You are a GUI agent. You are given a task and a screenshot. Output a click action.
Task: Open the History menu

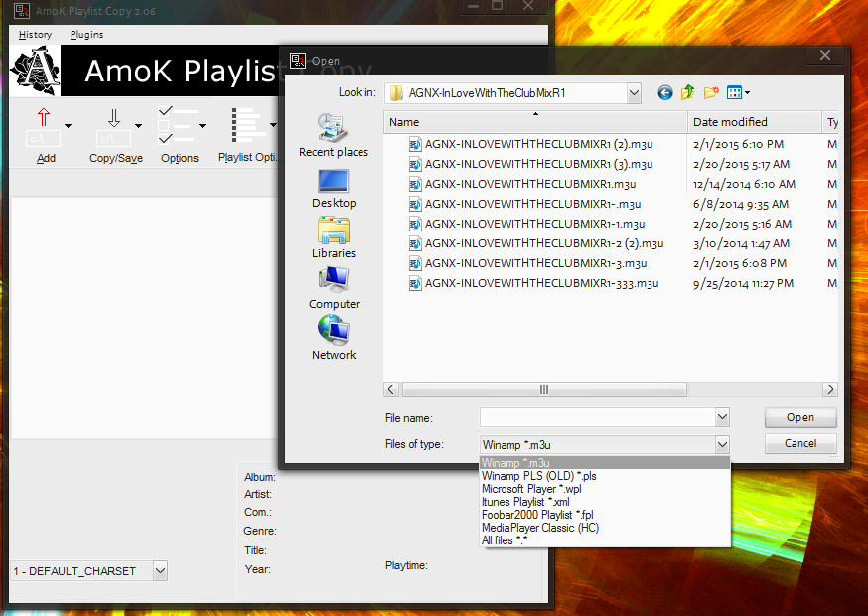pyautogui.click(x=35, y=35)
